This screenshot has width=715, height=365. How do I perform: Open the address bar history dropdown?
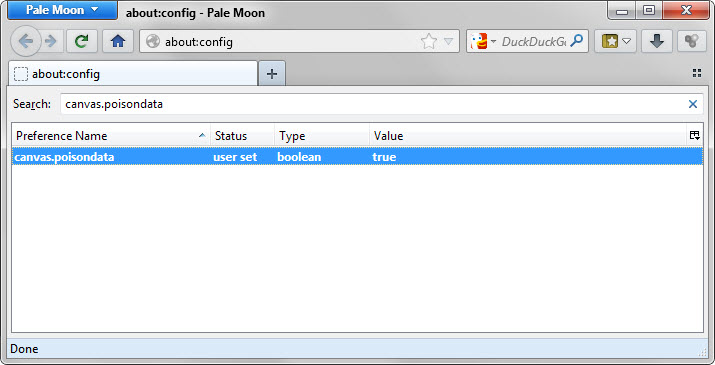[449, 42]
